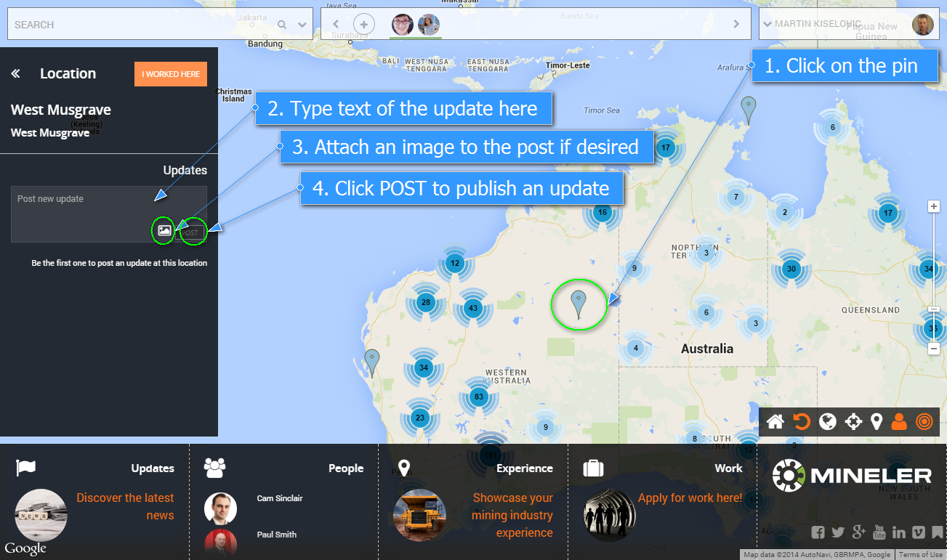Screen dimensions: 947x560
Task: Click the crosshair locate icon
Action: tap(853, 421)
